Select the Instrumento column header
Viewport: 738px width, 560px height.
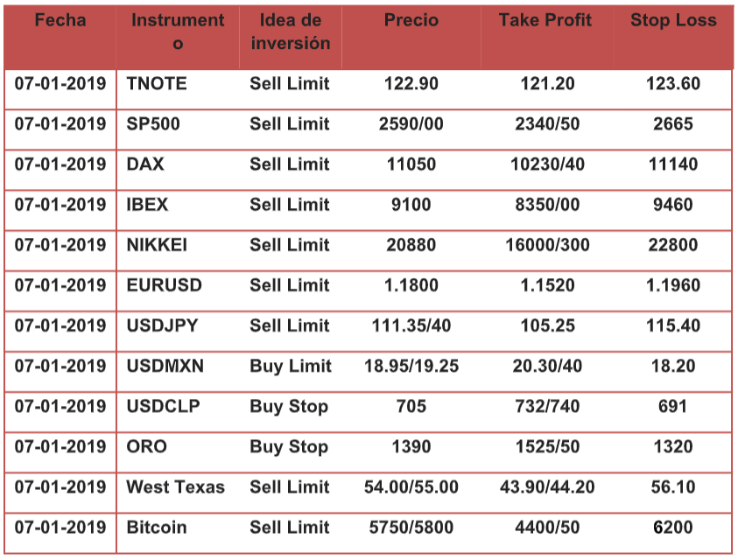click(178, 31)
